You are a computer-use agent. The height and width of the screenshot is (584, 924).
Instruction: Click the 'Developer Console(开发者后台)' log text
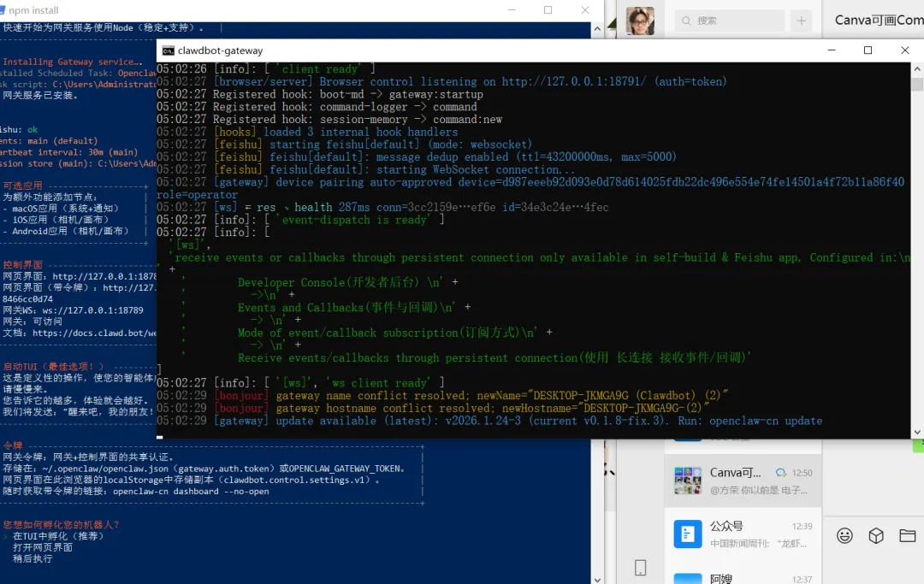tap(329, 282)
